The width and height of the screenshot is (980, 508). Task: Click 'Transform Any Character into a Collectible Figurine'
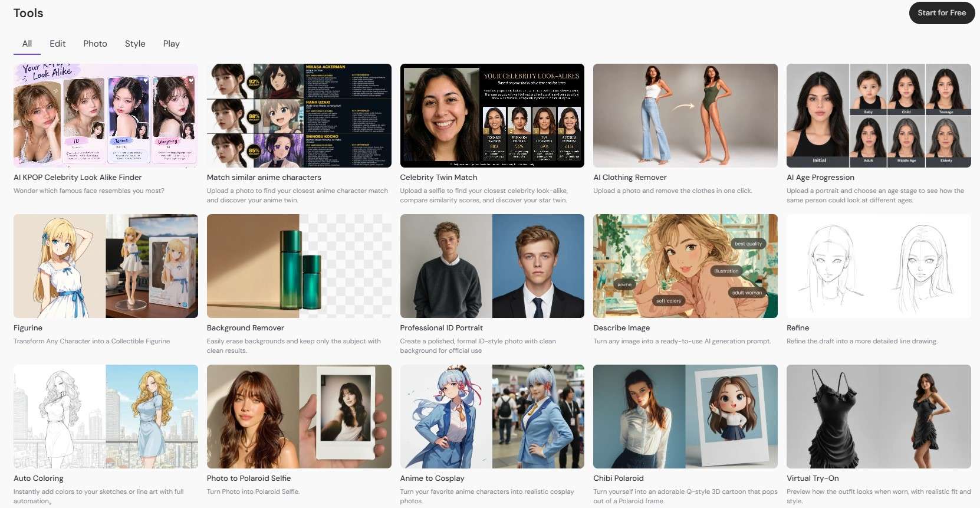[x=92, y=342]
